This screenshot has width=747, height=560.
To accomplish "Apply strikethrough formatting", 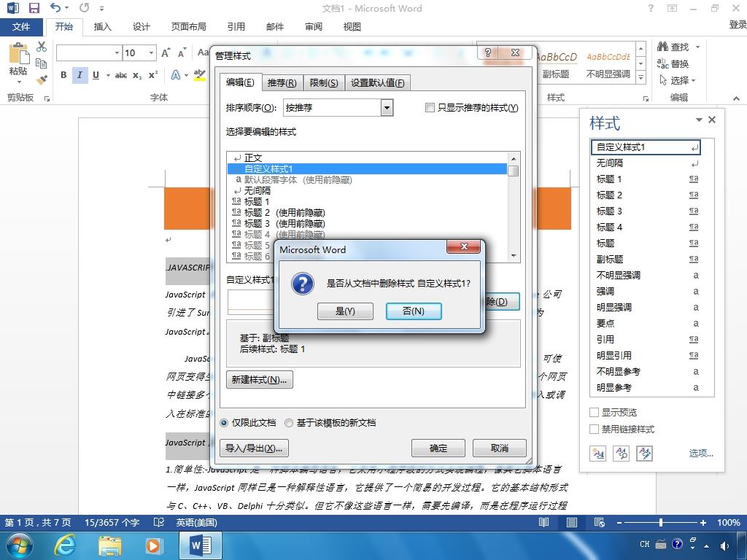I will coord(121,75).
